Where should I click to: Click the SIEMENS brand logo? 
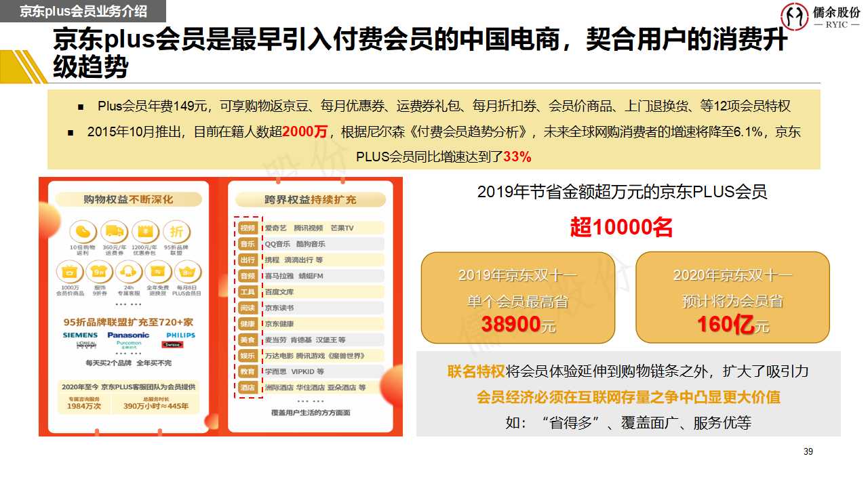81,335
